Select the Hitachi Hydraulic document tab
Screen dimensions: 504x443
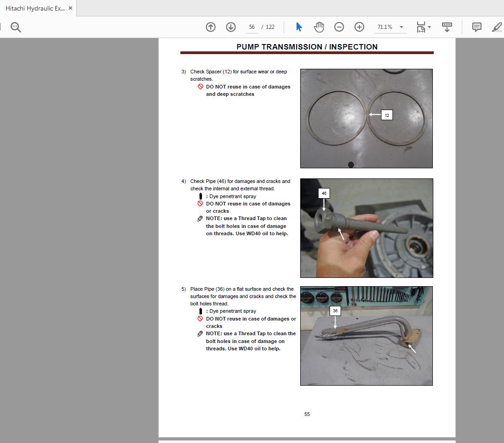[34, 8]
